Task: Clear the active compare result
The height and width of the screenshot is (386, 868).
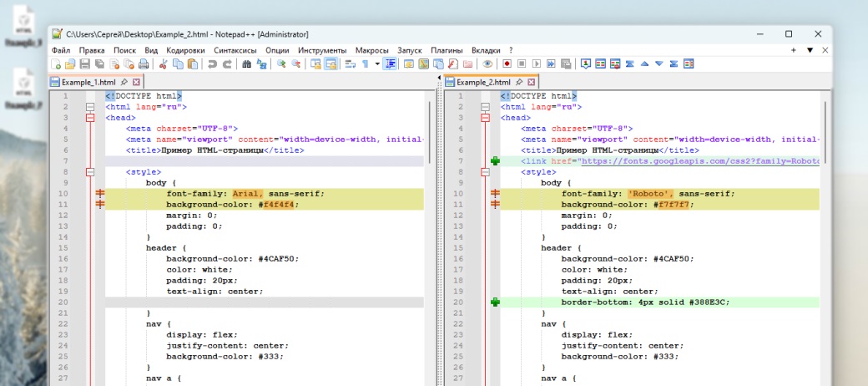Action: tap(615, 63)
